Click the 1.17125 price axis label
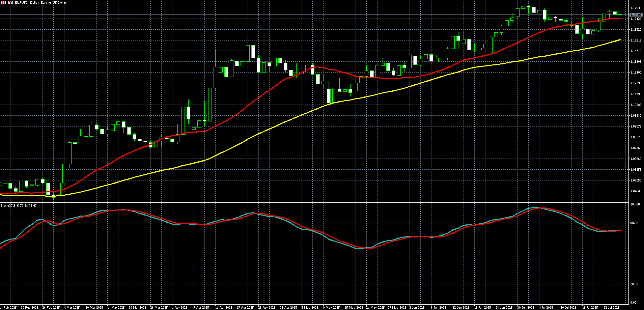Image resolution: width=644 pixels, height=310 pixels. 636,19
